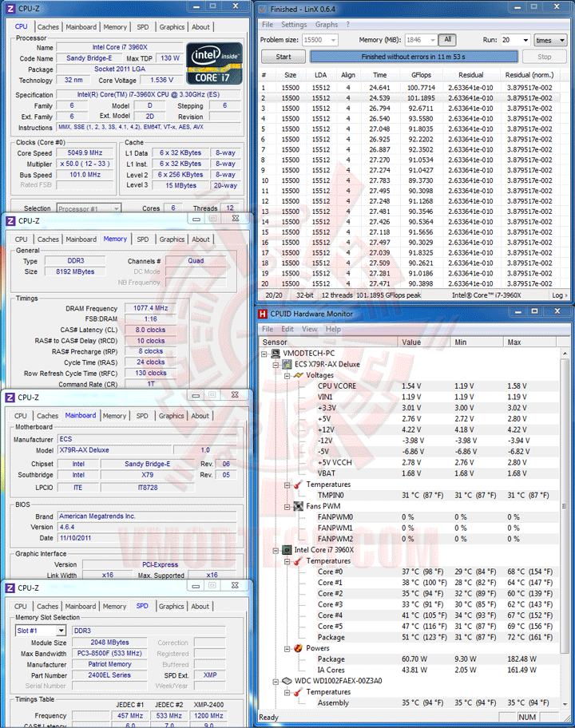Click the Intel Core i7 3960X chip icon

click(287, 550)
